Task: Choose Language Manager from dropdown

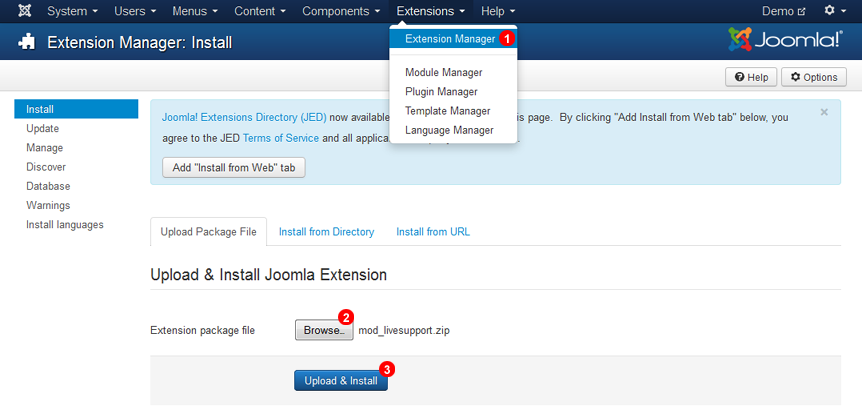Action: pos(449,130)
